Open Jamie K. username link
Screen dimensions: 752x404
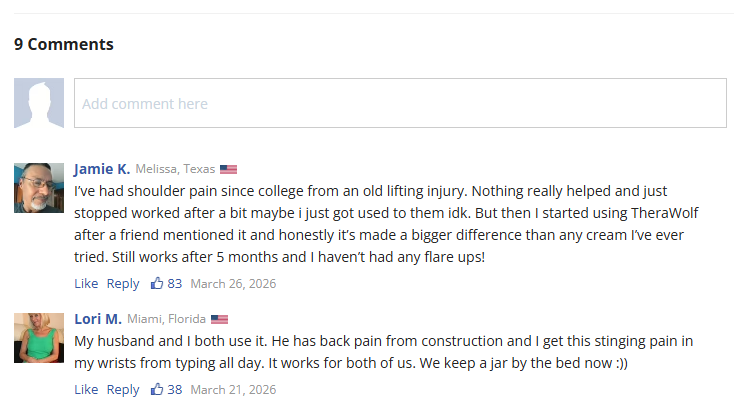[x=102, y=169]
